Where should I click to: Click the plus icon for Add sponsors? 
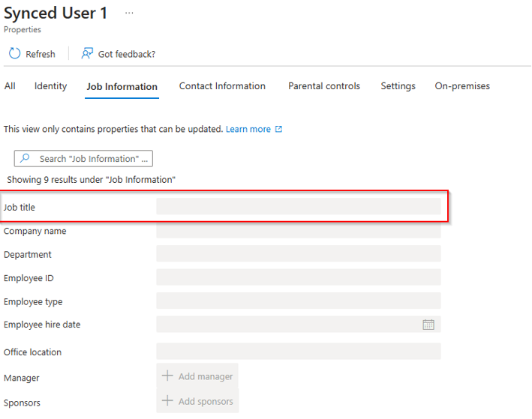(x=167, y=401)
